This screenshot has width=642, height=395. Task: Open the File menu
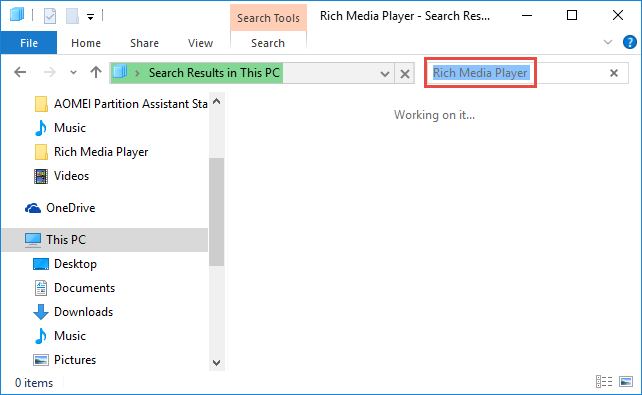(29, 43)
